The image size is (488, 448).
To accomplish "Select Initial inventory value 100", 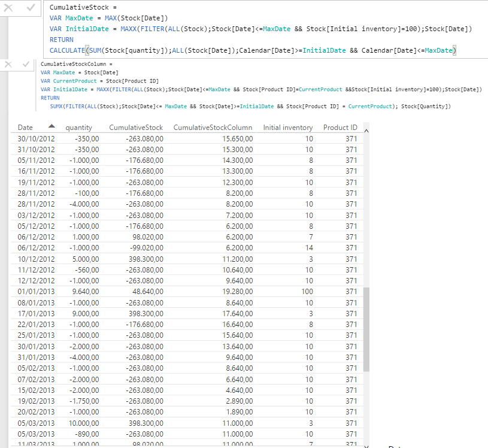I will click(307, 292).
